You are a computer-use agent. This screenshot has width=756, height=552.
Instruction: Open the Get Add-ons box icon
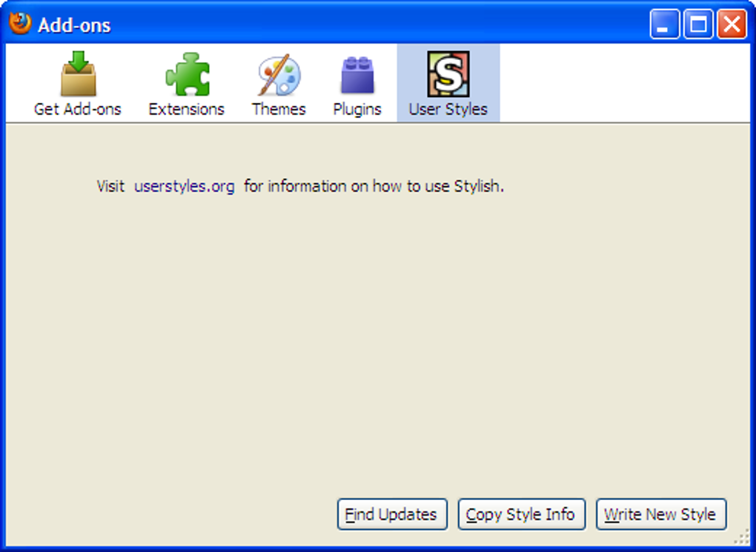78,74
